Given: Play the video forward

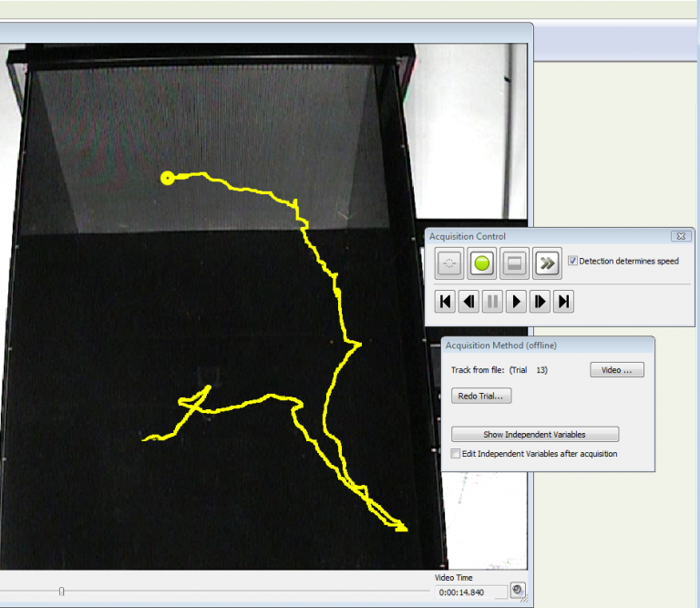Looking at the screenshot, I should tap(517, 302).
